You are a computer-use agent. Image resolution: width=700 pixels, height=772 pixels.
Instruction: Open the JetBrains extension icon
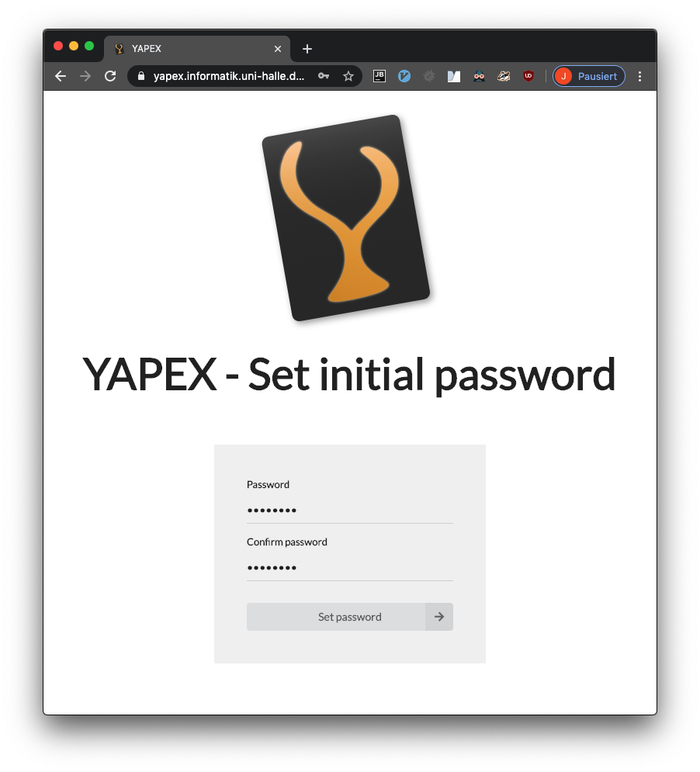point(379,76)
